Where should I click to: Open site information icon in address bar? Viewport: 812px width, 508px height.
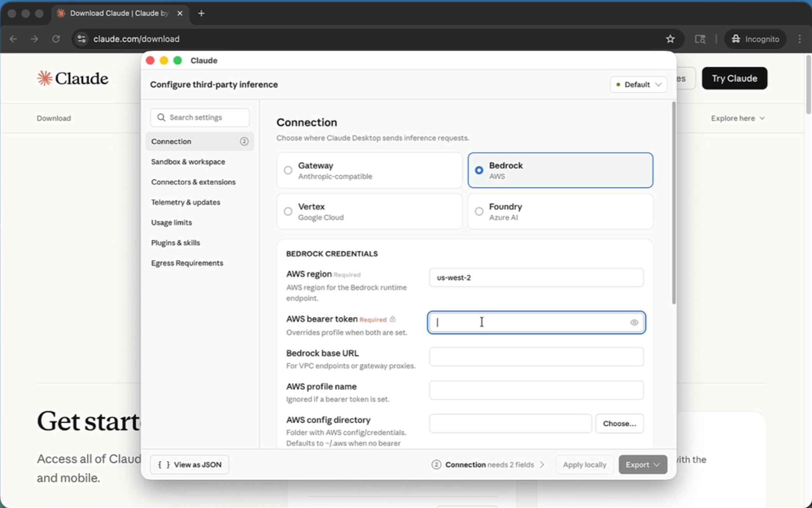(81, 39)
